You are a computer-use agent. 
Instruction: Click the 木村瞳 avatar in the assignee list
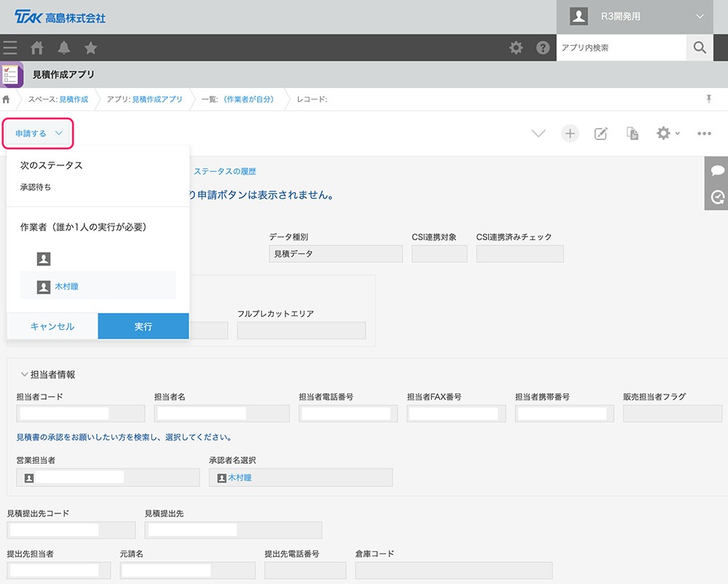[x=44, y=287]
